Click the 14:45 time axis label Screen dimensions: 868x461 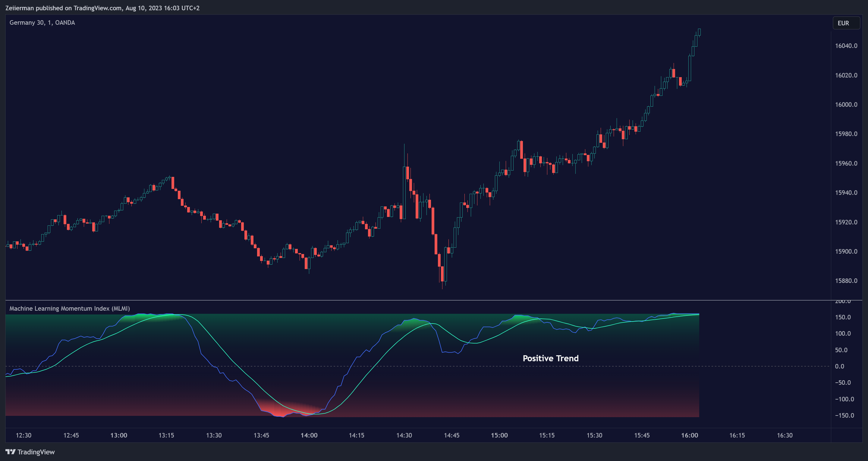point(451,435)
